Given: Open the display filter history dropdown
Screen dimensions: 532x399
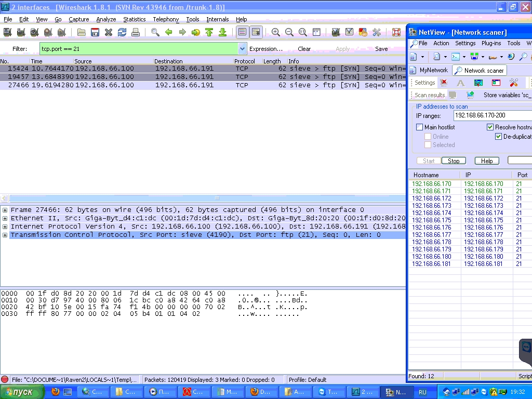Looking at the screenshot, I should (242, 49).
